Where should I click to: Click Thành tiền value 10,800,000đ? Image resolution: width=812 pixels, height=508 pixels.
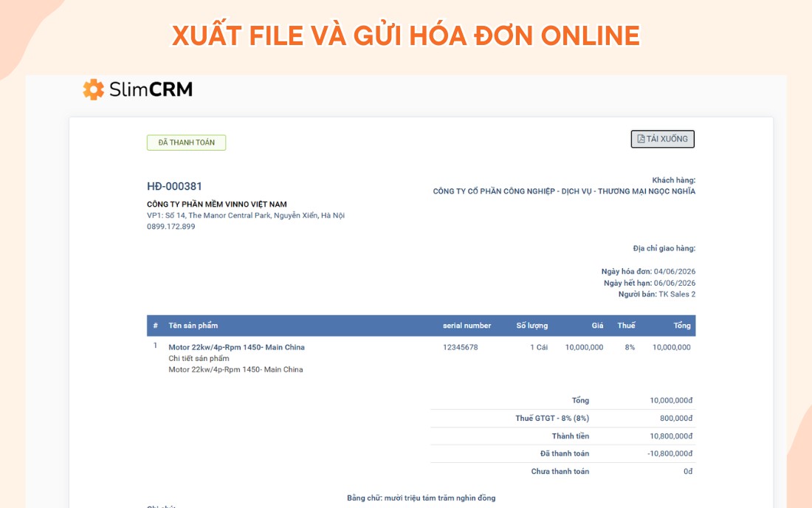point(671,436)
